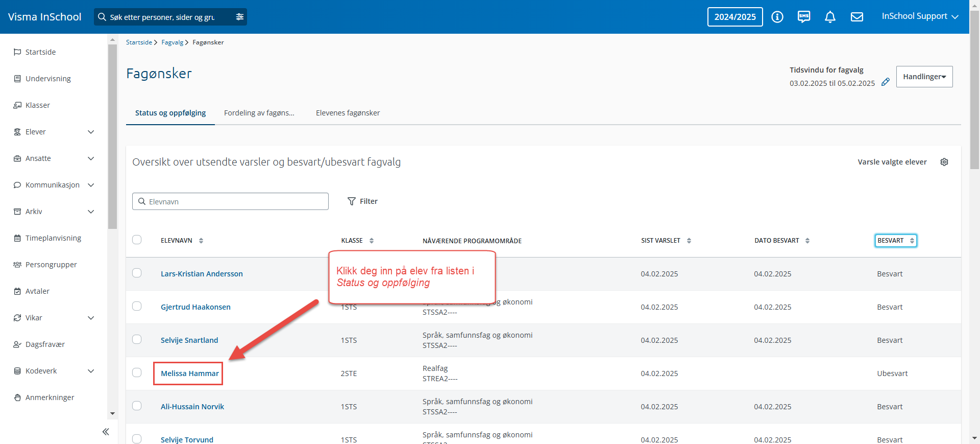The height and width of the screenshot is (444, 980).
Task: Open the SMS message icon
Action: [804, 17]
